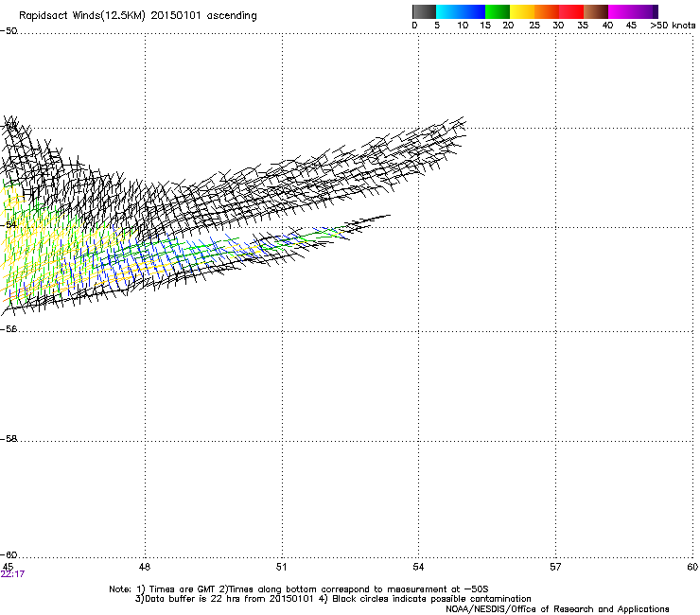The height and width of the screenshot is (615, 700).
Task: Click the gray 0-5 knots color band
Action: tap(424, 11)
